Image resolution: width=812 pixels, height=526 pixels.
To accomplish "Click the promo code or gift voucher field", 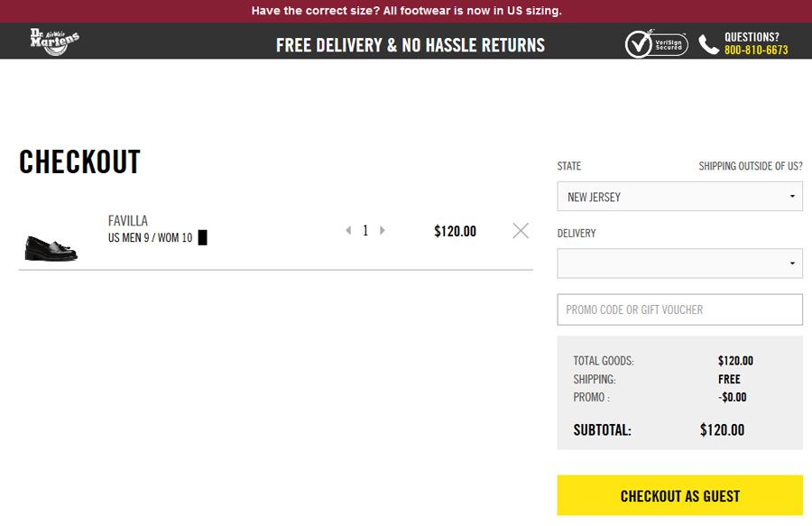I will [679, 309].
